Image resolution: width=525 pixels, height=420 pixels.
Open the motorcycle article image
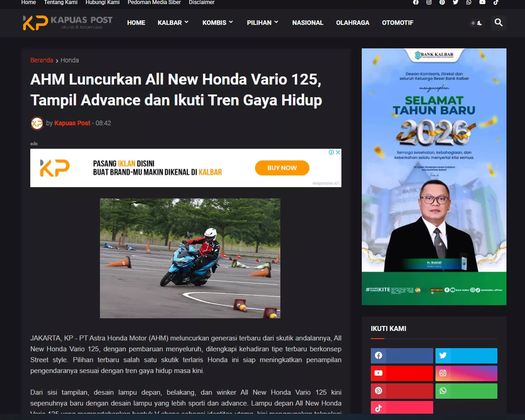pyautogui.click(x=190, y=258)
